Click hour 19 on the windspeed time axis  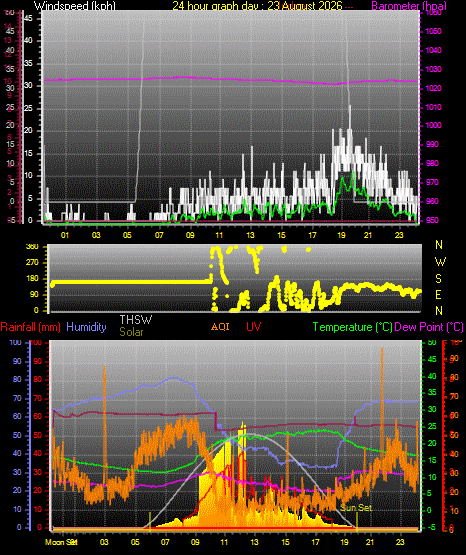(x=341, y=235)
